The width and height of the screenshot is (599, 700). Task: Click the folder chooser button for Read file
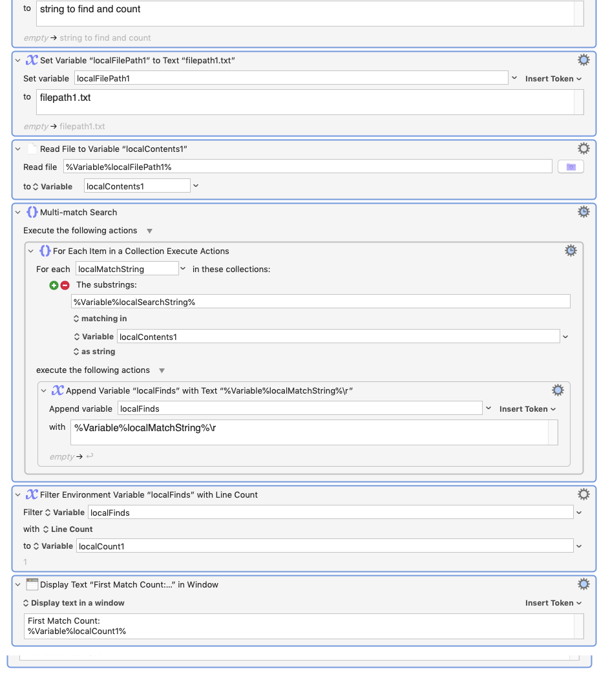coord(571,167)
